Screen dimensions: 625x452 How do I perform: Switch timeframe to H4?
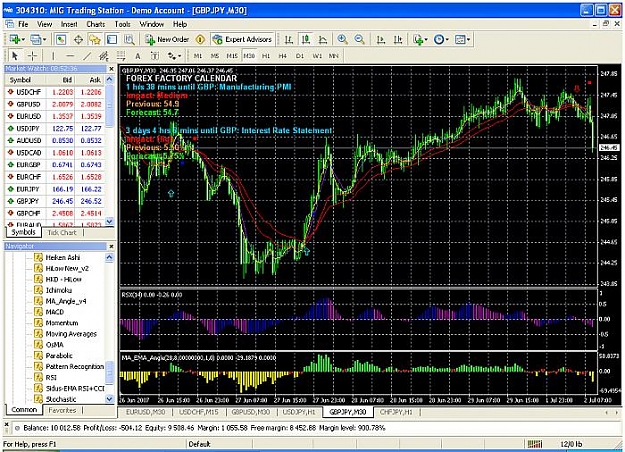(283, 56)
